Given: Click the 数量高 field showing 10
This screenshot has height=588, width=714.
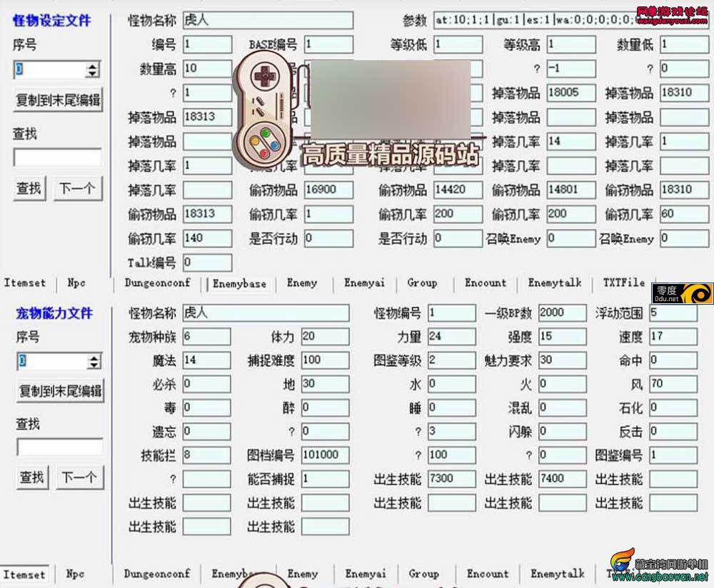Looking at the screenshot, I should point(208,69).
